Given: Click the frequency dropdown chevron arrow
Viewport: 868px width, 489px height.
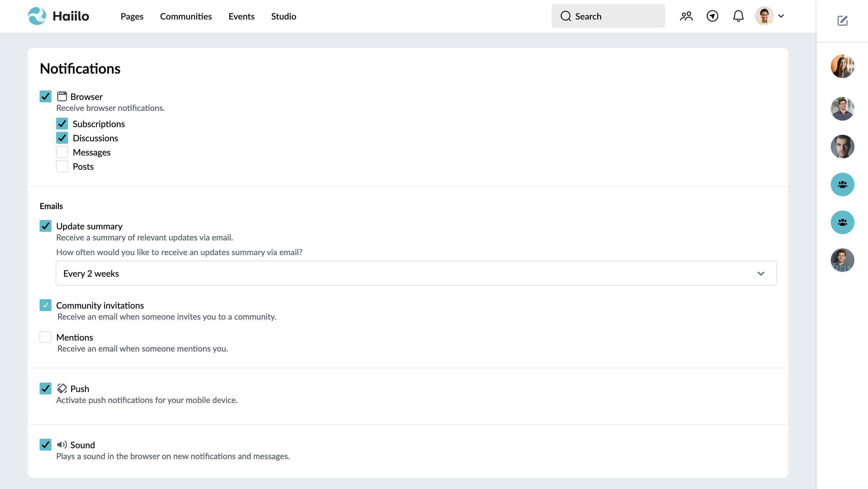Looking at the screenshot, I should tap(761, 273).
